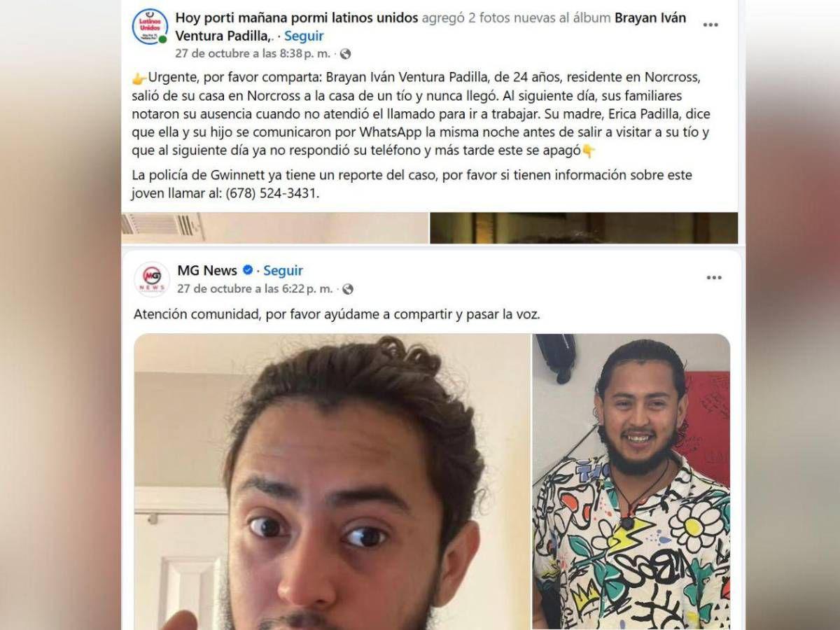Open Hoy porti mañana pormi latinos unidos page name
Viewport: 840px width, 630px height.
tap(297, 17)
